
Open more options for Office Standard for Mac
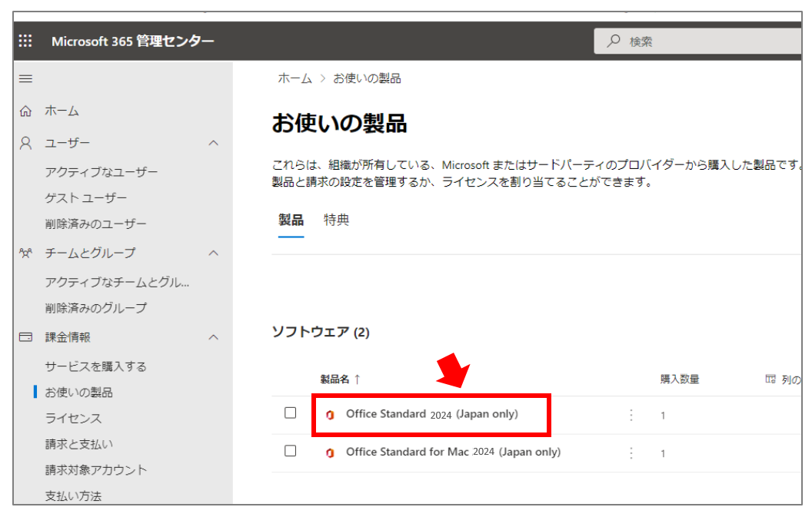pyautogui.click(x=631, y=453)
